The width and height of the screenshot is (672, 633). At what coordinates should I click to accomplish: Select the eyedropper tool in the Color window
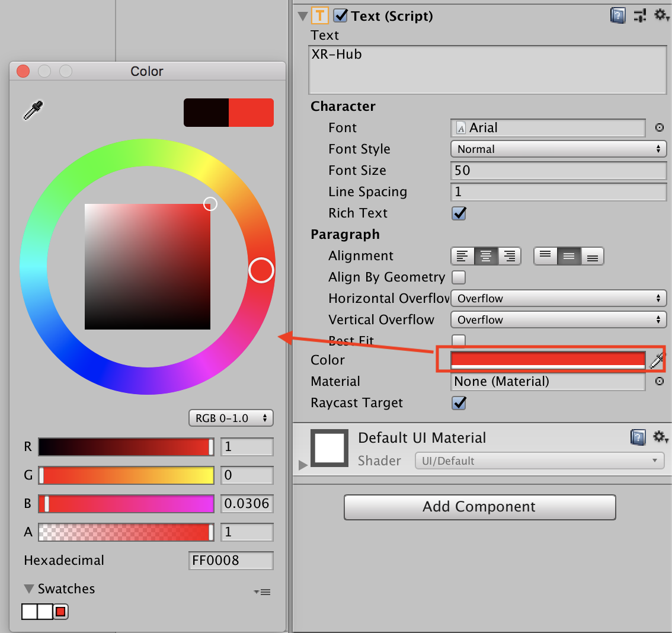tap(33, 110)
